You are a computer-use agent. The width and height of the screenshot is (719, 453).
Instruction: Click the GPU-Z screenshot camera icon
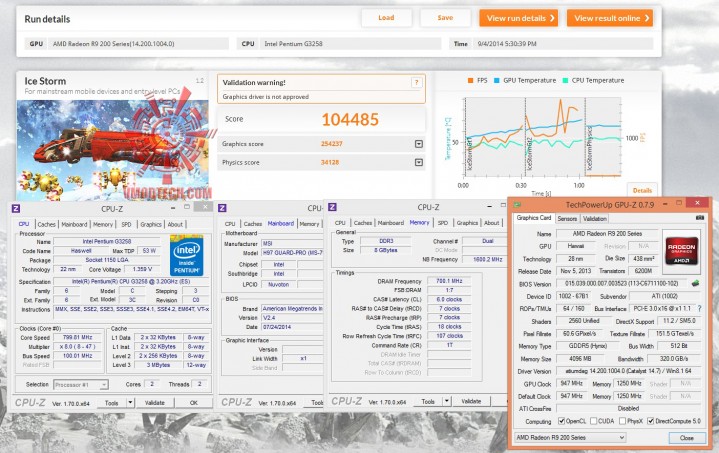point(700,218)
